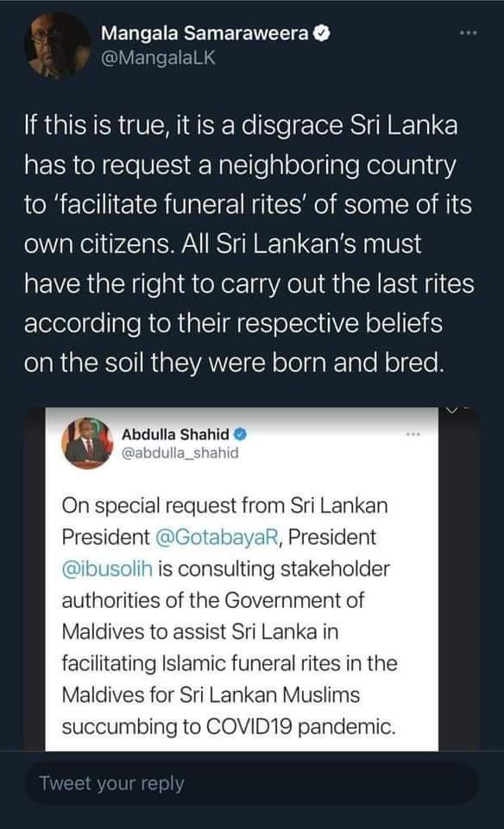Click the Mangala Samaraweera display name

click(205, 34)
